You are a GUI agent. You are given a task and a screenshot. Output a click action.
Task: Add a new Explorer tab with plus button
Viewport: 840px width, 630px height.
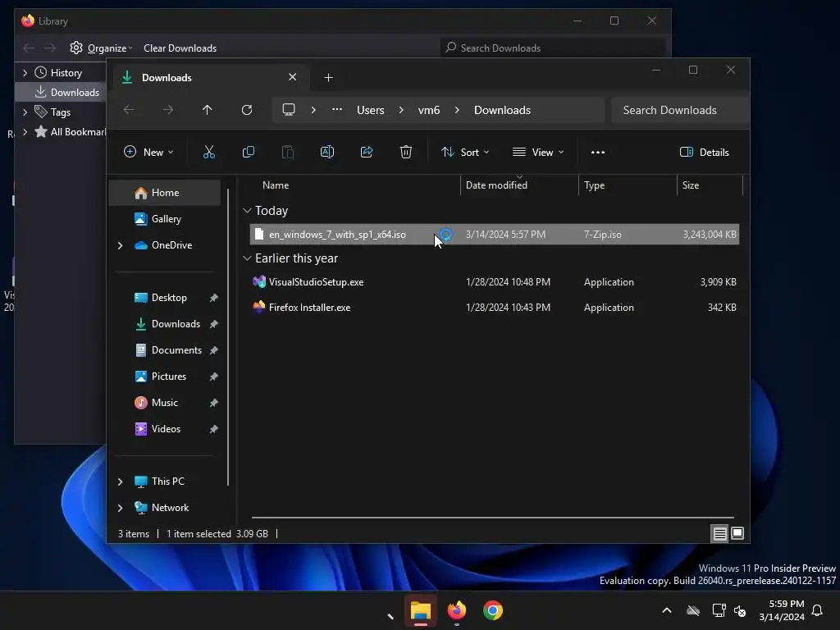328,78
